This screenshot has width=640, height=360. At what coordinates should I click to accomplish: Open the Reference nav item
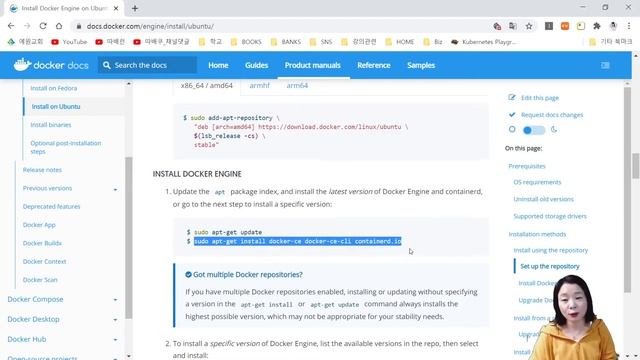coord(373,65)
